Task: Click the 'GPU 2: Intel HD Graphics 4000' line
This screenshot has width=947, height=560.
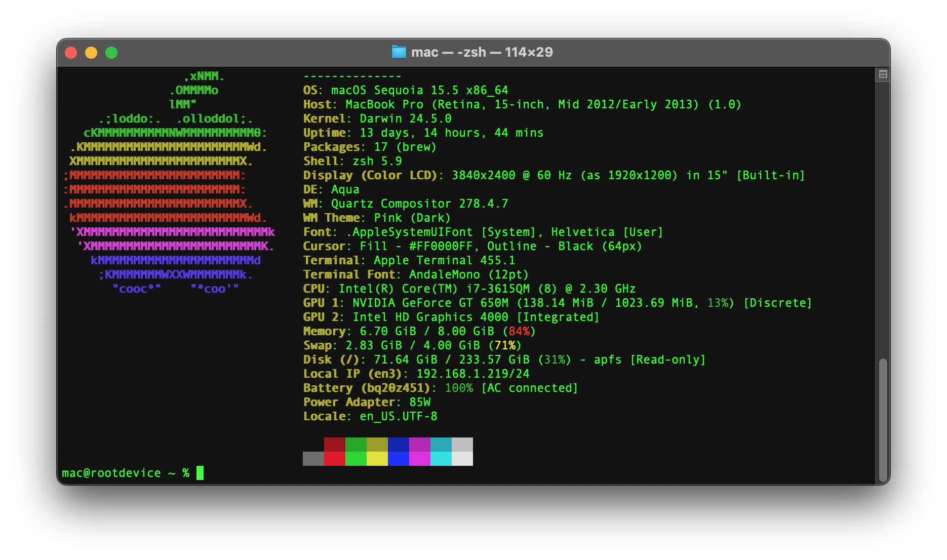Action: [x=451, y=317]
